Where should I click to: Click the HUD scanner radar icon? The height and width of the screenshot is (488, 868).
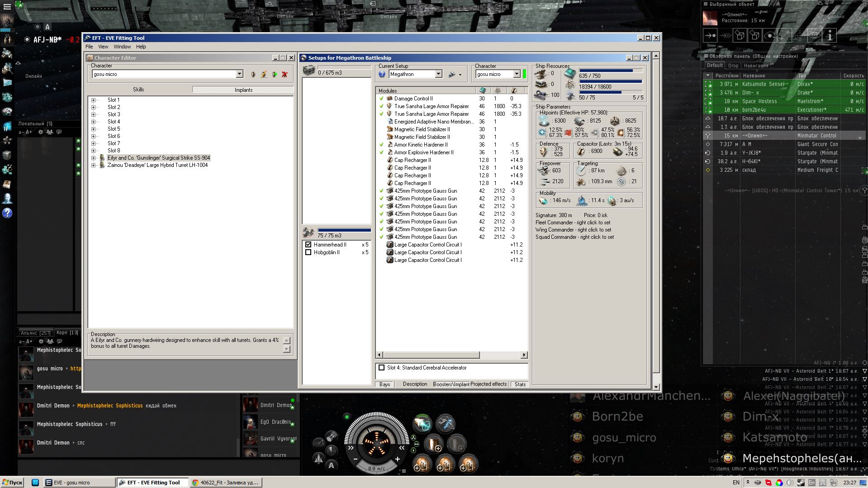pos(332,450)
